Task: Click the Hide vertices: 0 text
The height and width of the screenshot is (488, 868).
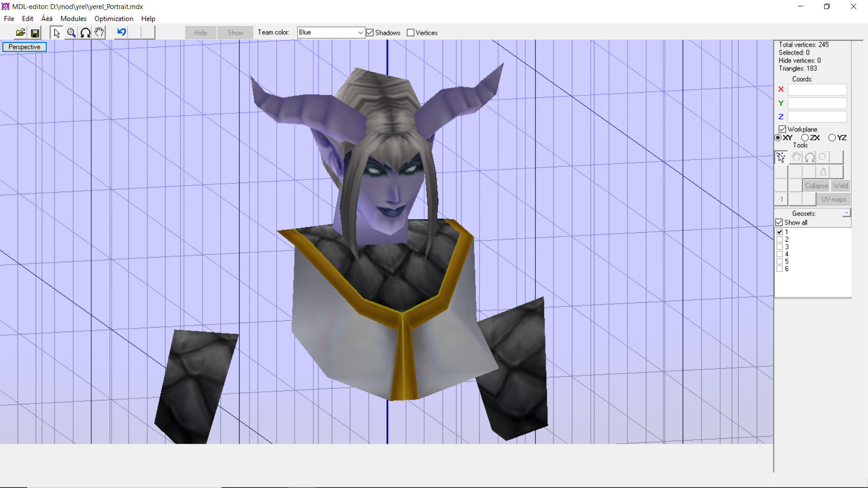Action: [799, 61]
